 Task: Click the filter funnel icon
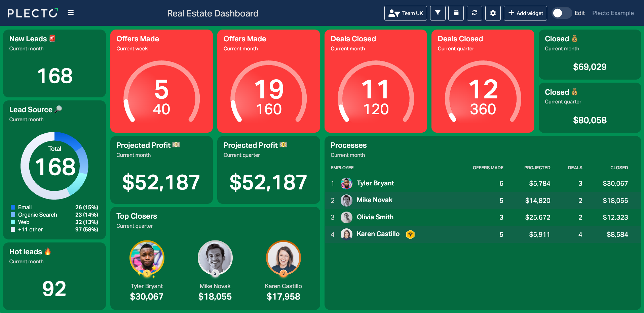coord(438,13)
